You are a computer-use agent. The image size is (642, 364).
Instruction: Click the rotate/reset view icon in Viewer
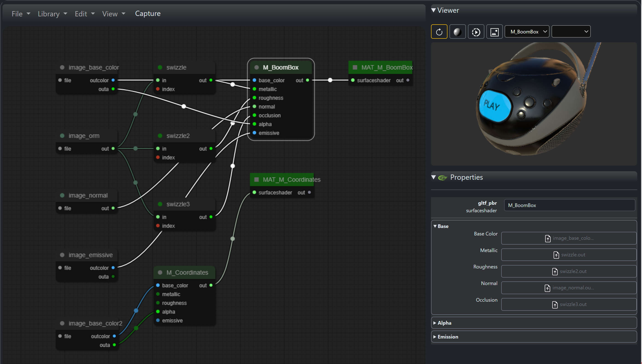(x=439, y=31)
